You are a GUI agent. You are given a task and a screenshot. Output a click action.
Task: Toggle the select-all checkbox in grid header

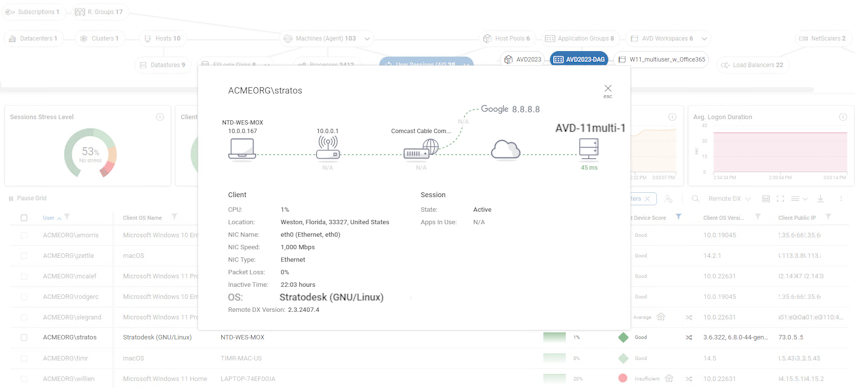pyautogui.click(x=24, y=218)
